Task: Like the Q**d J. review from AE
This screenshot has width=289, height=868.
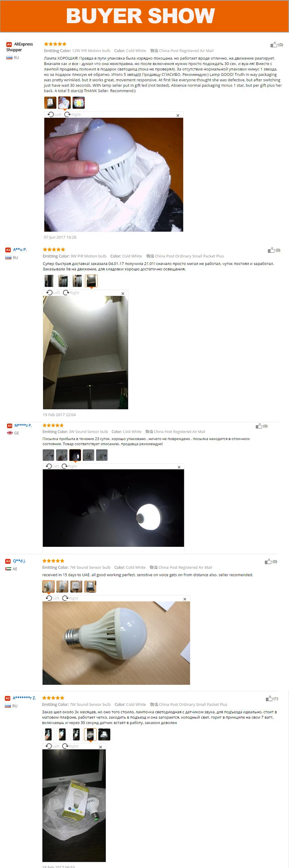Action: [268, 562]
